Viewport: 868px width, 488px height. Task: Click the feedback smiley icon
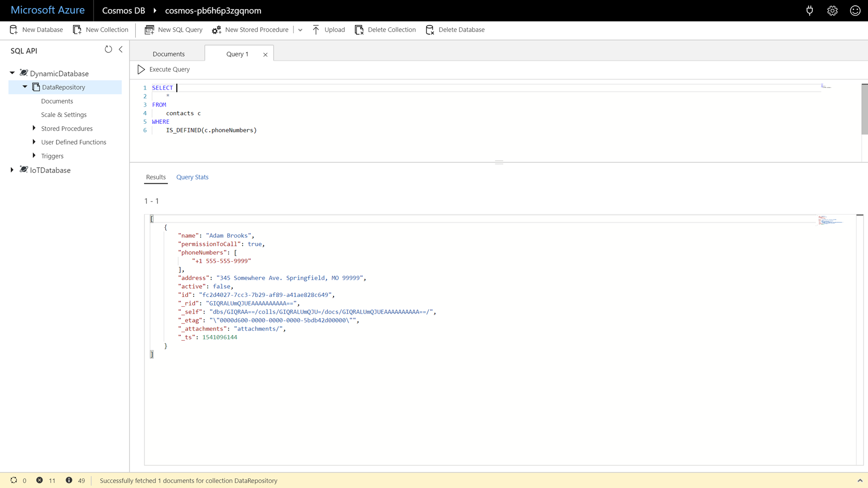[855, 10]
